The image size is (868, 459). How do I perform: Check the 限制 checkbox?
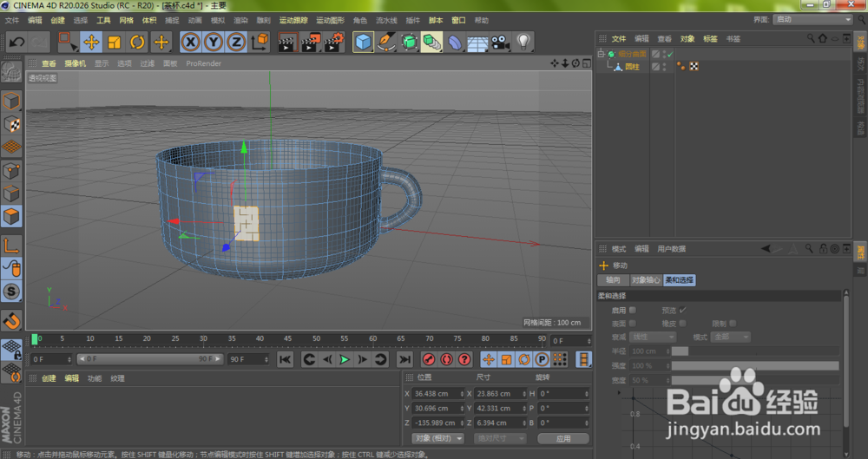(x=733, y=324)
